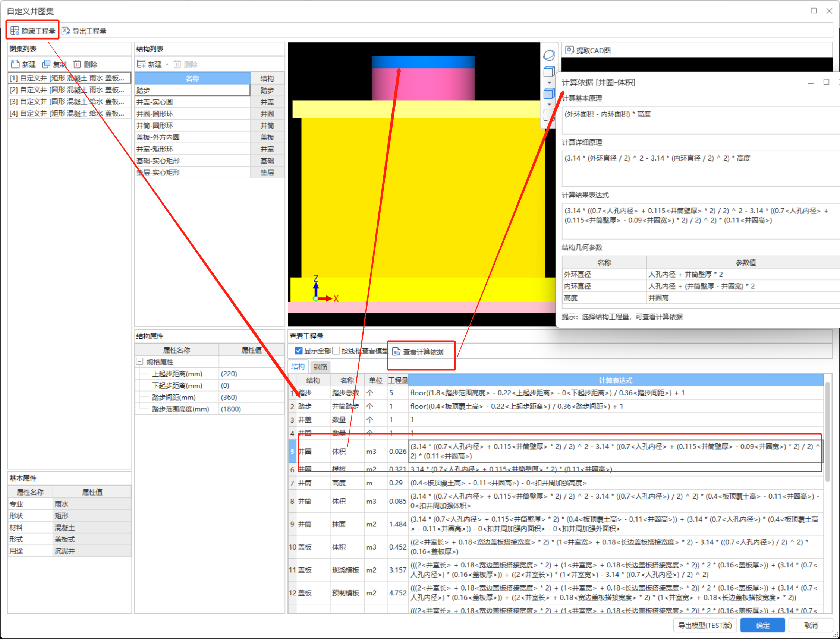Open dropdown arrow below wireframe cube
The image size is (840, 639).
(549, 83)
